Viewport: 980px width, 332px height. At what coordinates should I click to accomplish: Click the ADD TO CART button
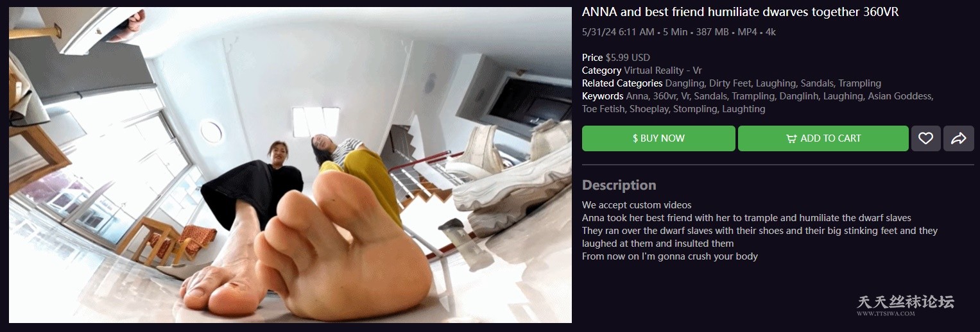coord(823,138)
